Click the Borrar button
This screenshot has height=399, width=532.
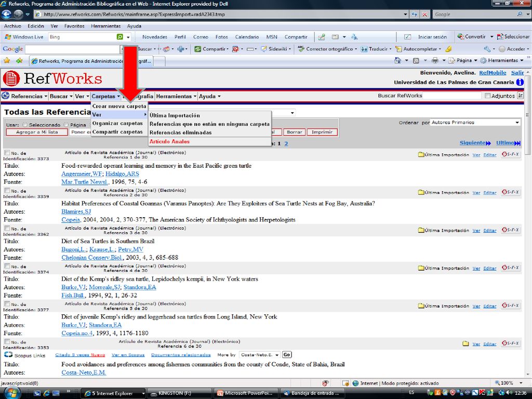point(295,132)
